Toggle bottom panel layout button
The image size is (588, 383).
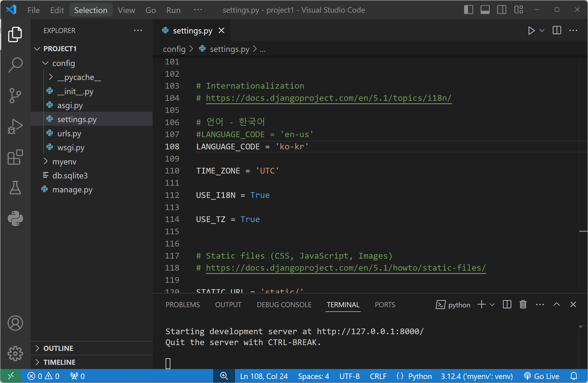coord(485,10)
